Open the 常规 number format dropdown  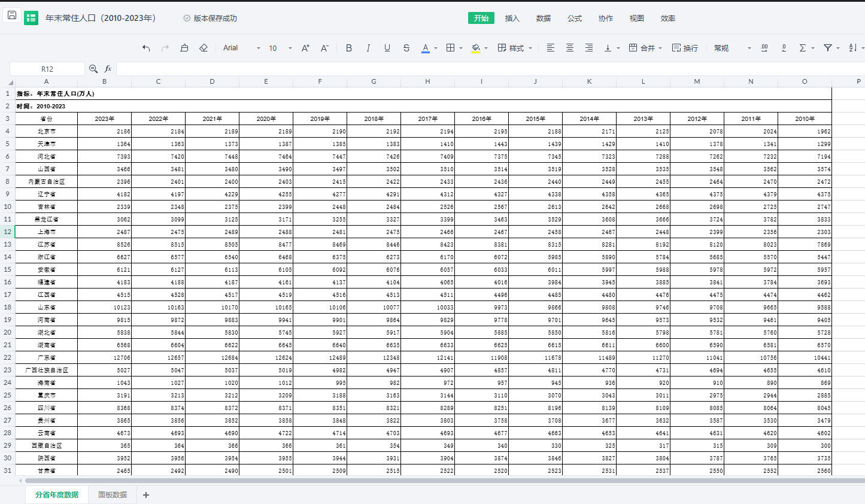pos(732,48)
